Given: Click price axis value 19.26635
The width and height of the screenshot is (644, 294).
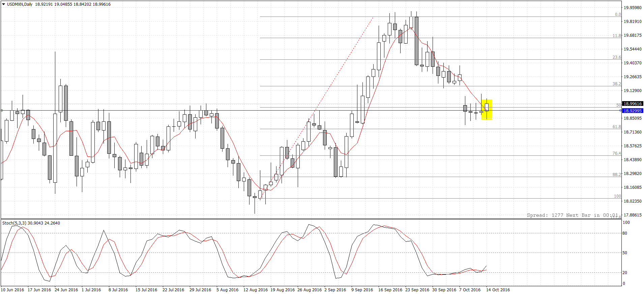Looking at the screenshot, I should click(x=633, y=77).
